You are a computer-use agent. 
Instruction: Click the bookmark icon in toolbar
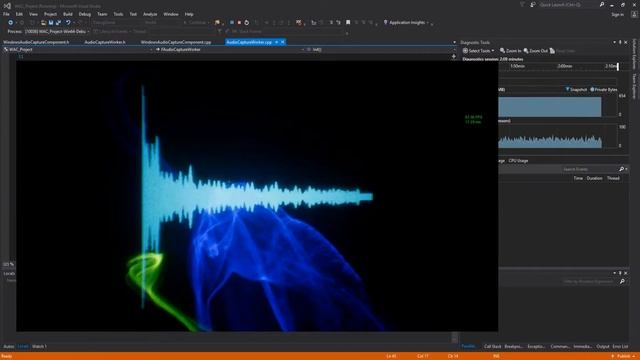click(348, 22)
